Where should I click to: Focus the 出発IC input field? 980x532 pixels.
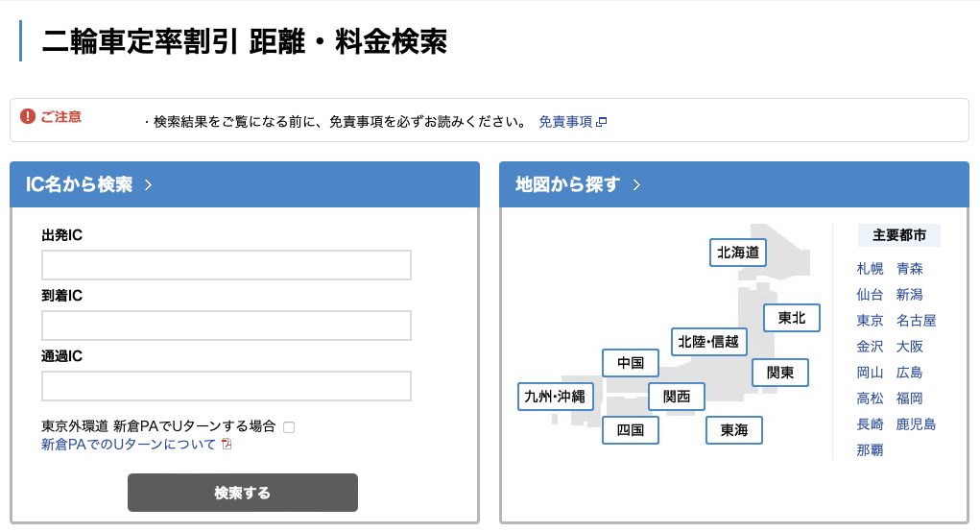pos(227,265)
